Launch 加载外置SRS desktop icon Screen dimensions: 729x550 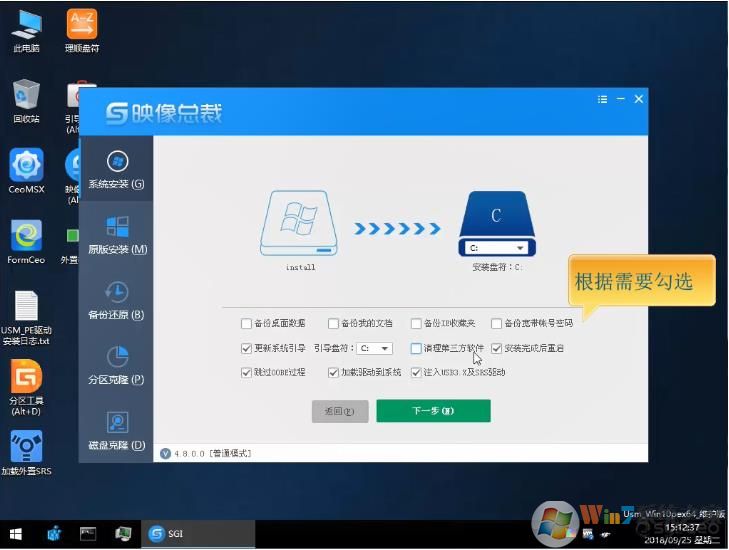[26, 453]
